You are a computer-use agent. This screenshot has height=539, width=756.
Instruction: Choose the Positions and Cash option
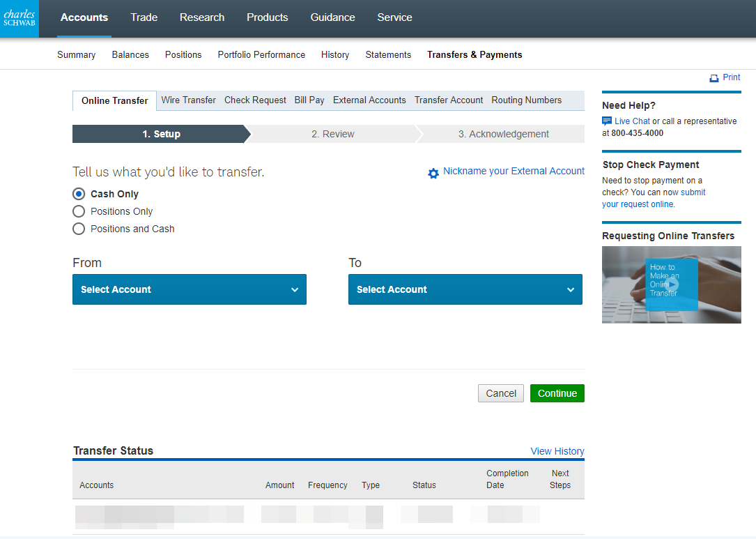coord(78,229)
